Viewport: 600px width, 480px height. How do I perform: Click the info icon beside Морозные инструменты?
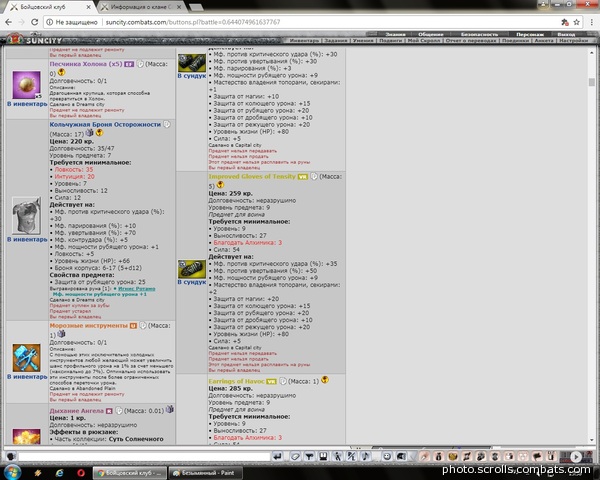[x=143, y=325]
